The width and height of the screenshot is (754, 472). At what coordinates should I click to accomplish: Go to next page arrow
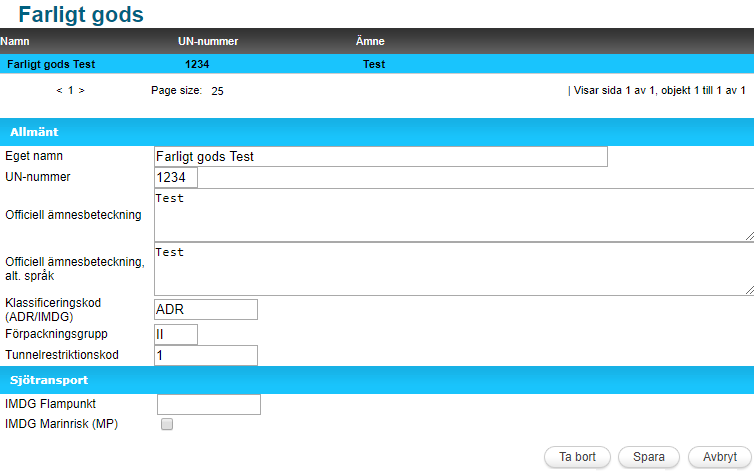coord(81,90)
